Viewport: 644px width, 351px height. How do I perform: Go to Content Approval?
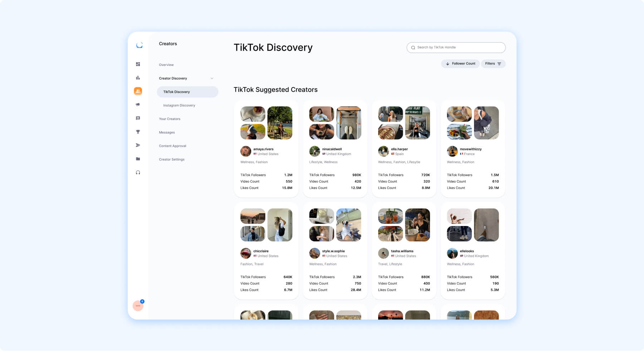[x=172, y=146]
